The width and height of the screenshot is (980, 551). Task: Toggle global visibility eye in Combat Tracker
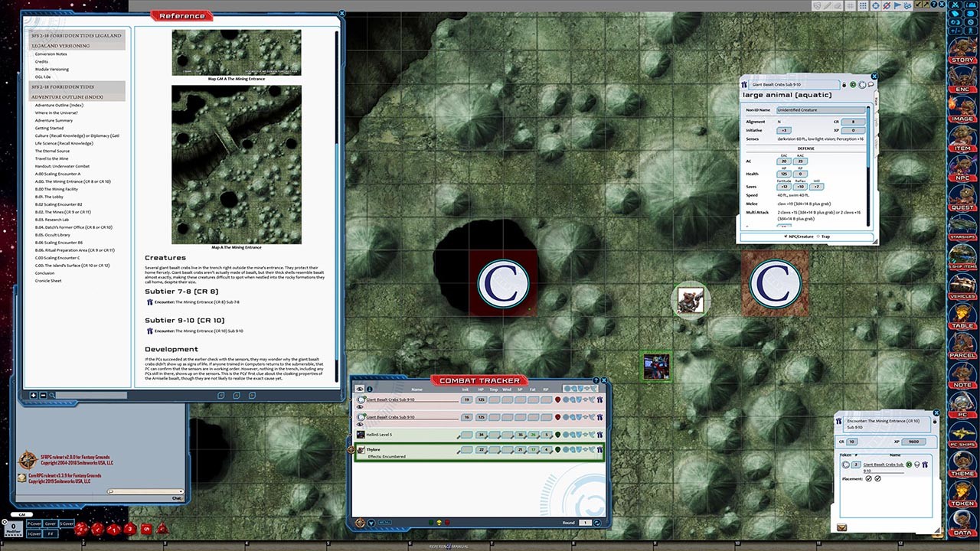pyautogui.click(x=360, y=389)
